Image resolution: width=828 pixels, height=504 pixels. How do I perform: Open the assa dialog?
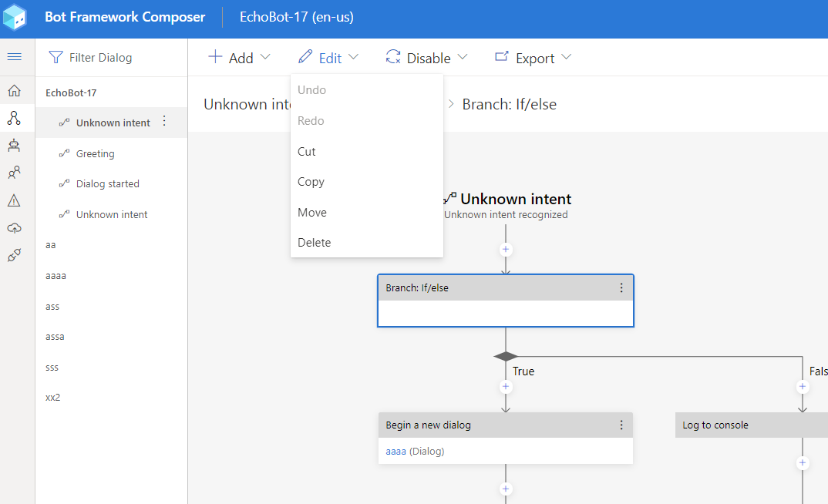point(112,336)
